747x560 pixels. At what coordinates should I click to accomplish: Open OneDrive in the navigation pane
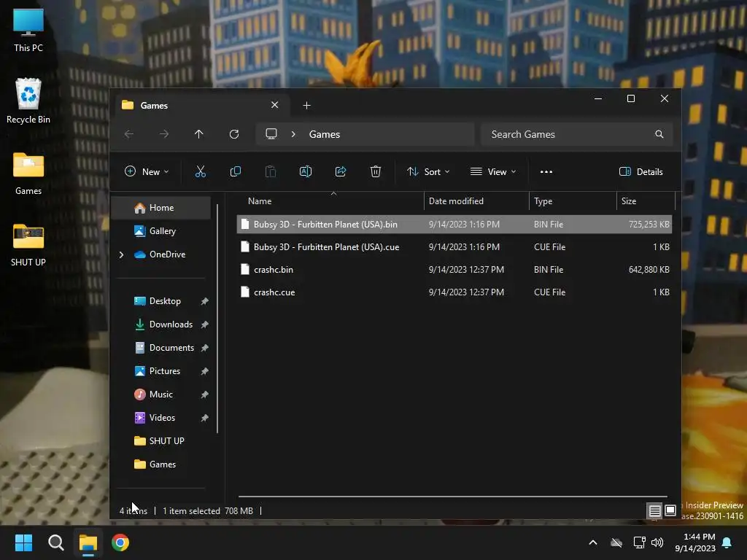coord(161,254)
